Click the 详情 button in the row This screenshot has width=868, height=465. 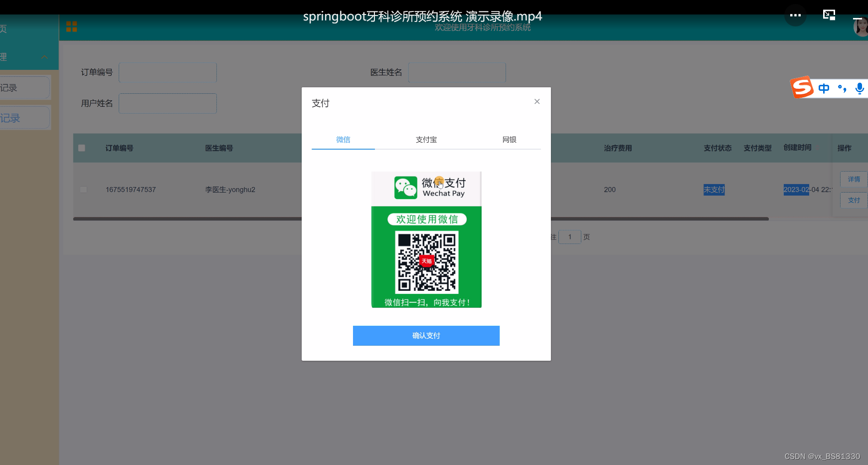click(x=854, y=179)
